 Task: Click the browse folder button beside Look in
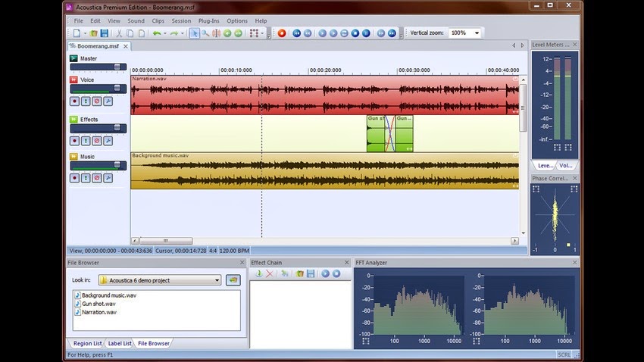point(233,280)
